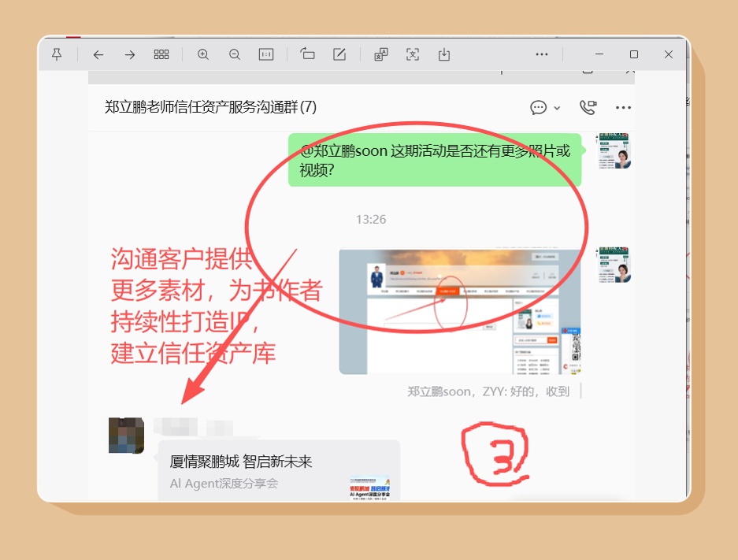The width and height of the screenshot is (738, 560).
Task: Open the viewer's more options menu
Action: point(542,54)
